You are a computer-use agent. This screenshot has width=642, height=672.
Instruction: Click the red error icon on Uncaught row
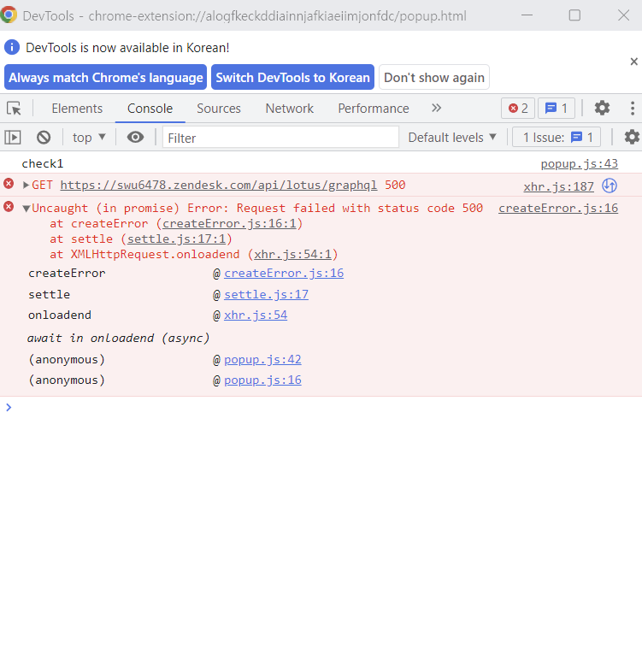[x=9, y=207]
